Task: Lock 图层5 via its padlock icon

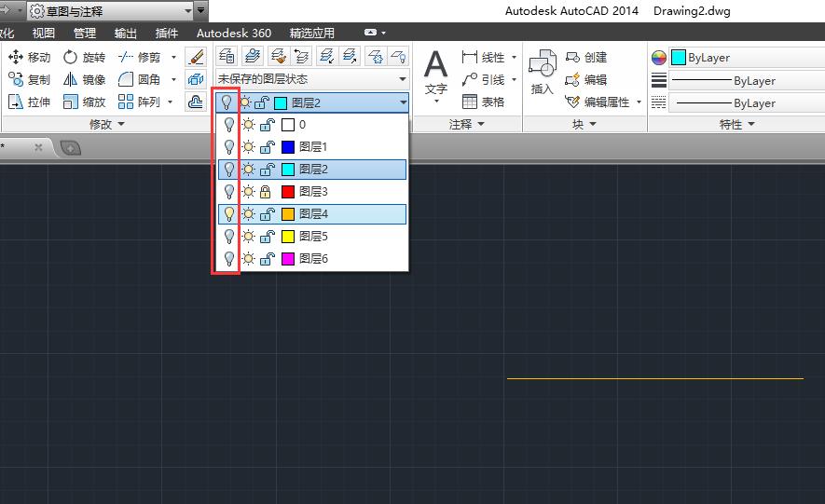Action: click(268, 236)
